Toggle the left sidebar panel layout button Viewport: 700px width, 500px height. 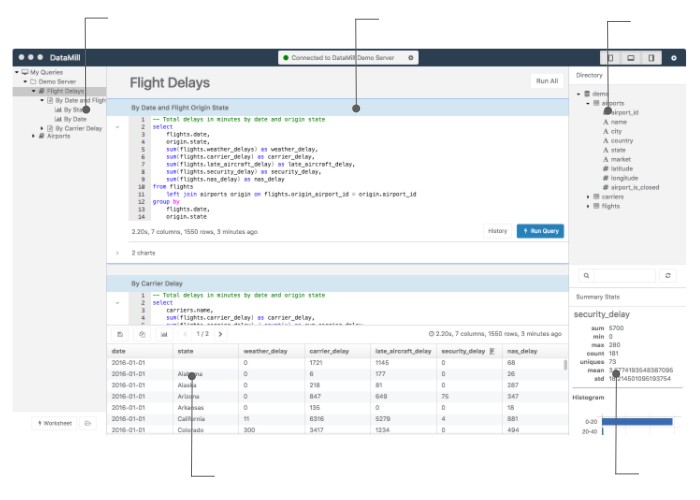[x=610, y=58]
